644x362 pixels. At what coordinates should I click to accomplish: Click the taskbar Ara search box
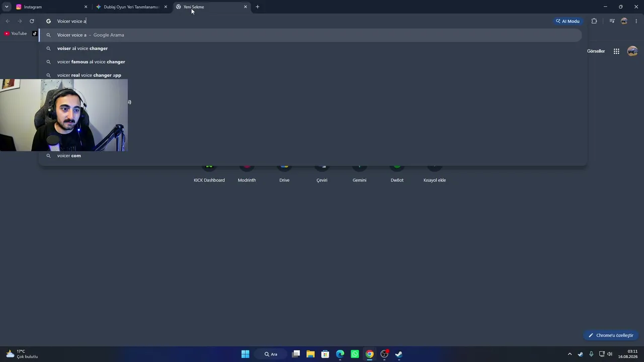click(x=271, y=354)
